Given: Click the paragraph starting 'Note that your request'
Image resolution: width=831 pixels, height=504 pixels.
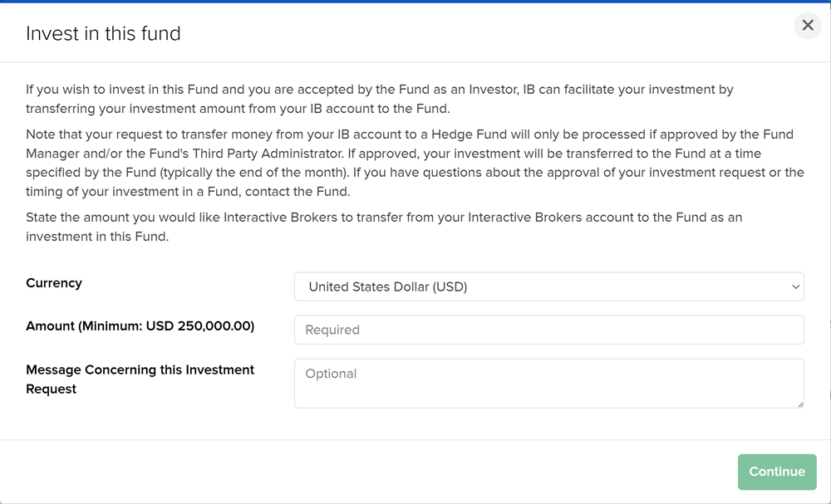Looking at the screenshot, I should coord(415,163).
